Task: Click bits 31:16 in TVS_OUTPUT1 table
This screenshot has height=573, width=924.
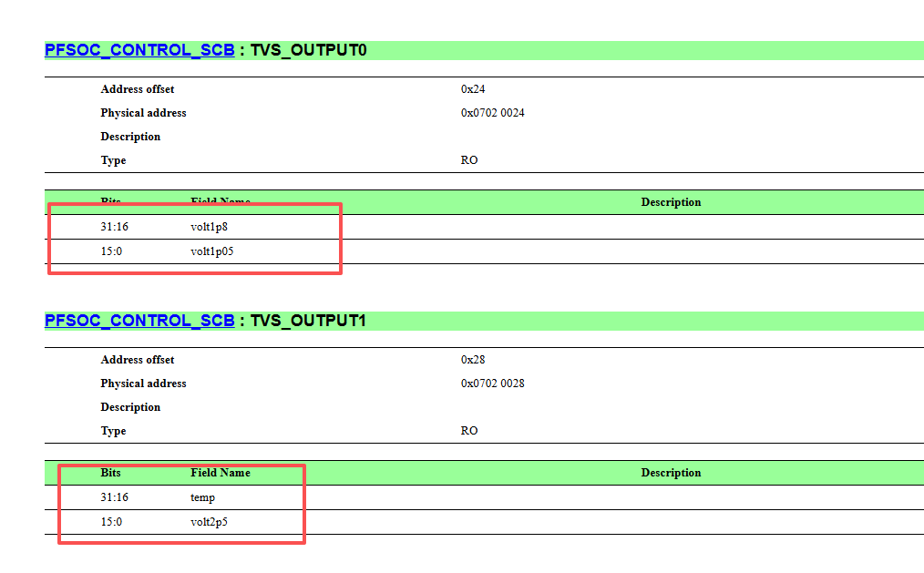Action: pos(114,497)
